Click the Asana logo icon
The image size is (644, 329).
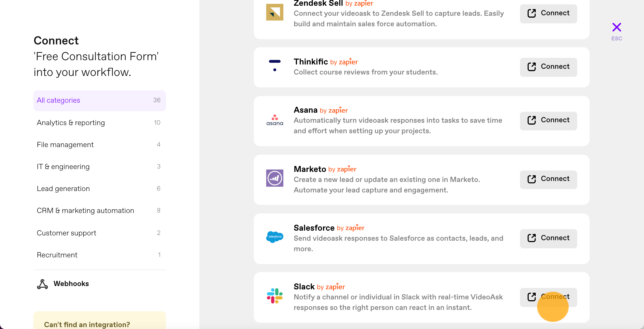[275, 120]
